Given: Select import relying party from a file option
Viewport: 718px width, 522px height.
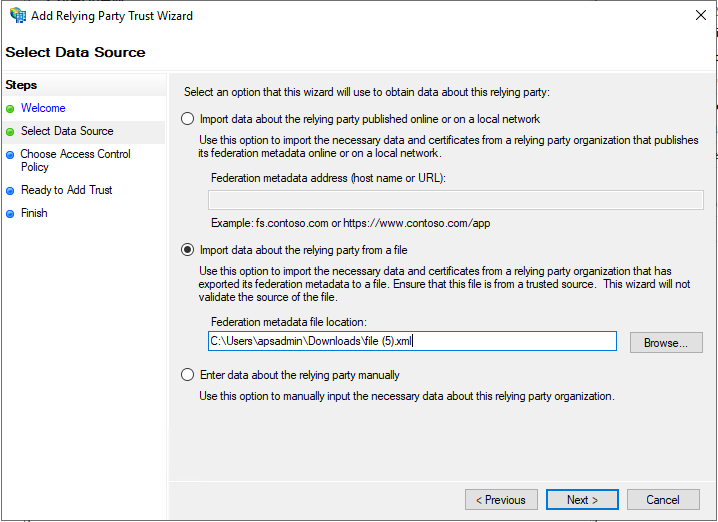Looking at the screenshot, I should pos(187,250).
